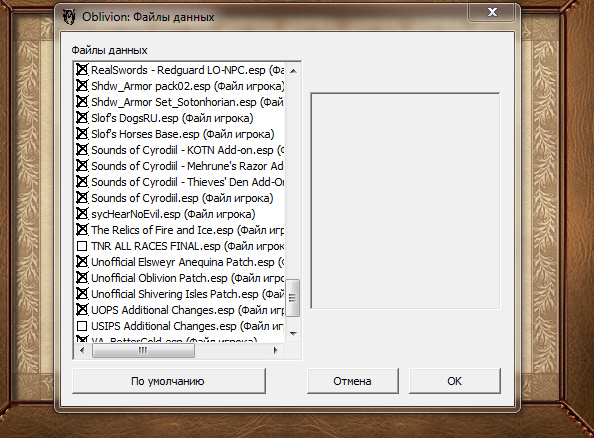
Task: Click the Oblivion icon in the title bar
Action: pyautogui.click(x=69, y=17)
